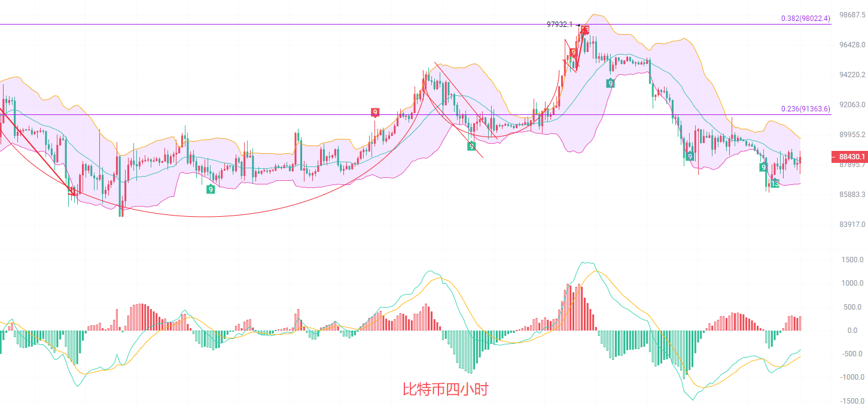868x406 pixels.
Task: Click the 1500.0 MACD axis label
Action: click(x=852, y=260)
